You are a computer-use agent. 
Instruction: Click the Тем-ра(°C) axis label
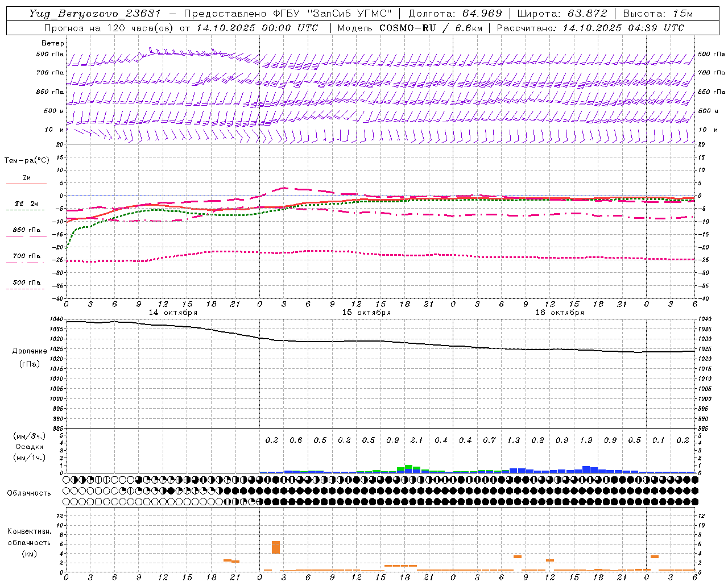click(x=27, y=161)
